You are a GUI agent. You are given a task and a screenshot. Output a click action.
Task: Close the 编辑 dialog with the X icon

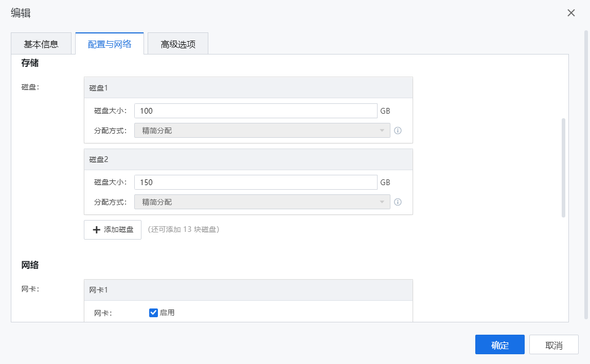(571, 13)
